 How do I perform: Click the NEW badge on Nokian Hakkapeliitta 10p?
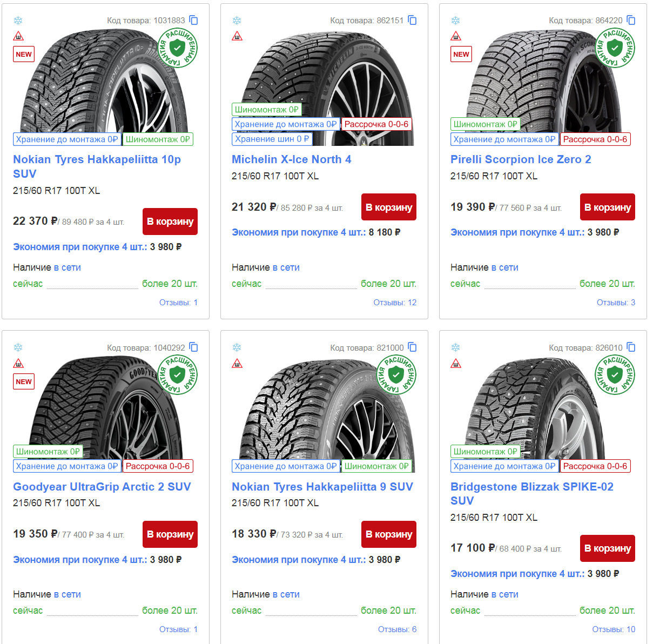point(23,54)
